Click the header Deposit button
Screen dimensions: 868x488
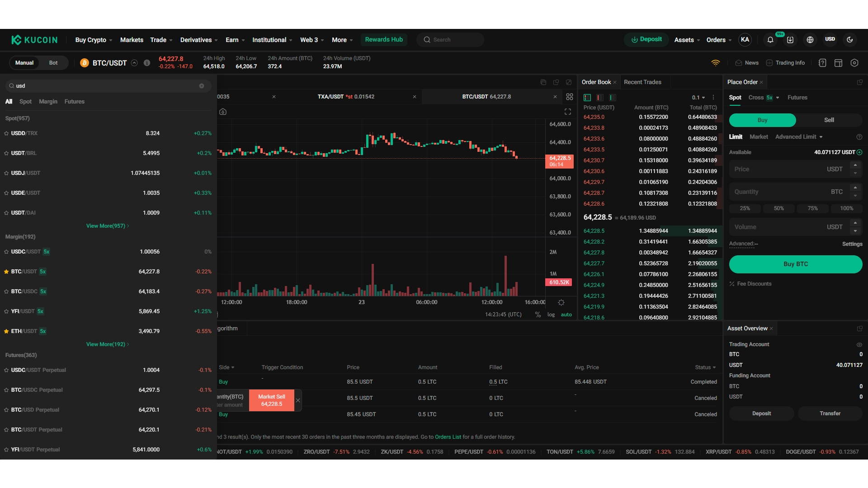(646, 40)
